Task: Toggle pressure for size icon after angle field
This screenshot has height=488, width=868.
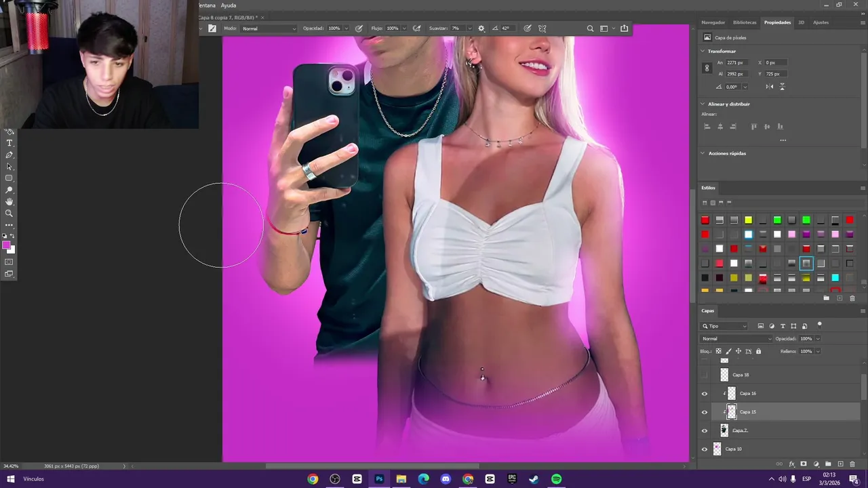Action: [527, 28]
